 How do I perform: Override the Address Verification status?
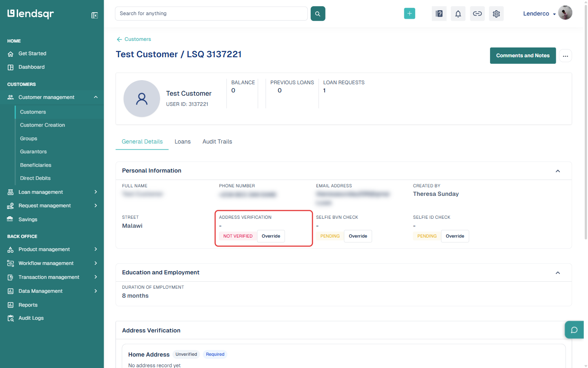click(271, 236)
